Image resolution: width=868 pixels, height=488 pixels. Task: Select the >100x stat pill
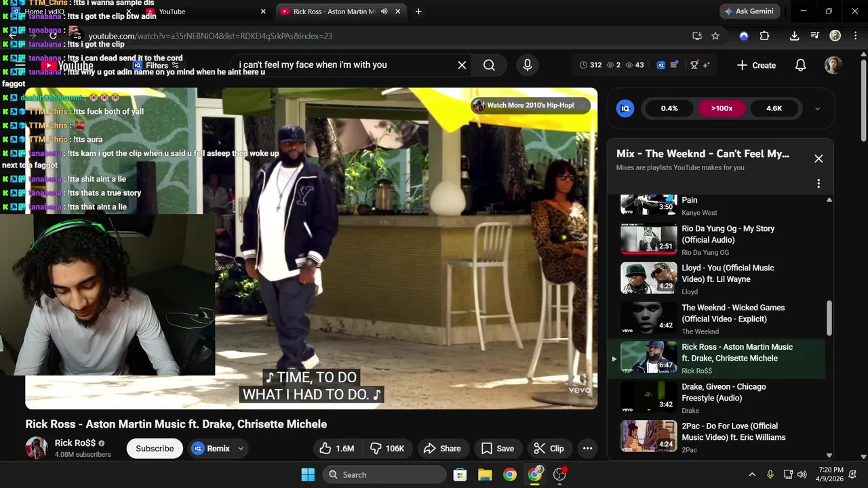(722, 108)
